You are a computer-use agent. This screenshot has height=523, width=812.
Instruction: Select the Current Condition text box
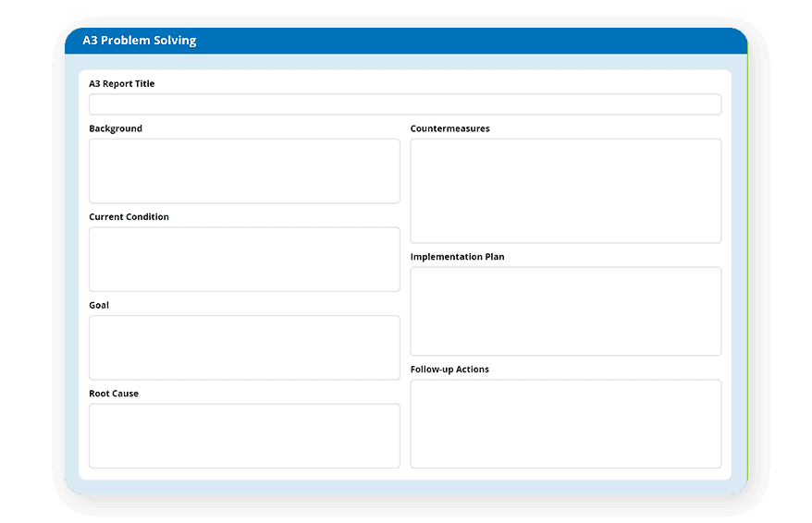tap(244, 260)
